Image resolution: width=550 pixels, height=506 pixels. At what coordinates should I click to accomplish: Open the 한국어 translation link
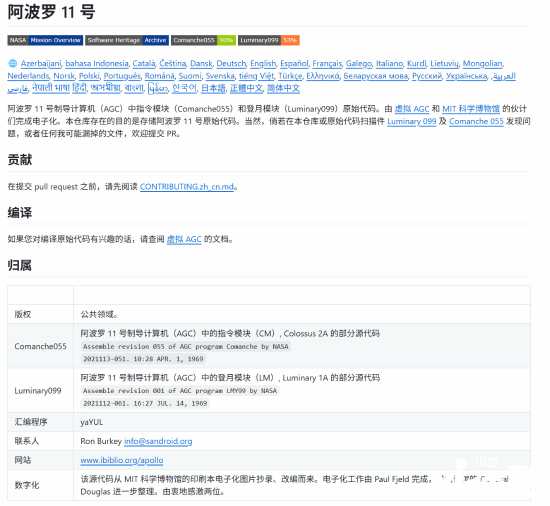184,88
